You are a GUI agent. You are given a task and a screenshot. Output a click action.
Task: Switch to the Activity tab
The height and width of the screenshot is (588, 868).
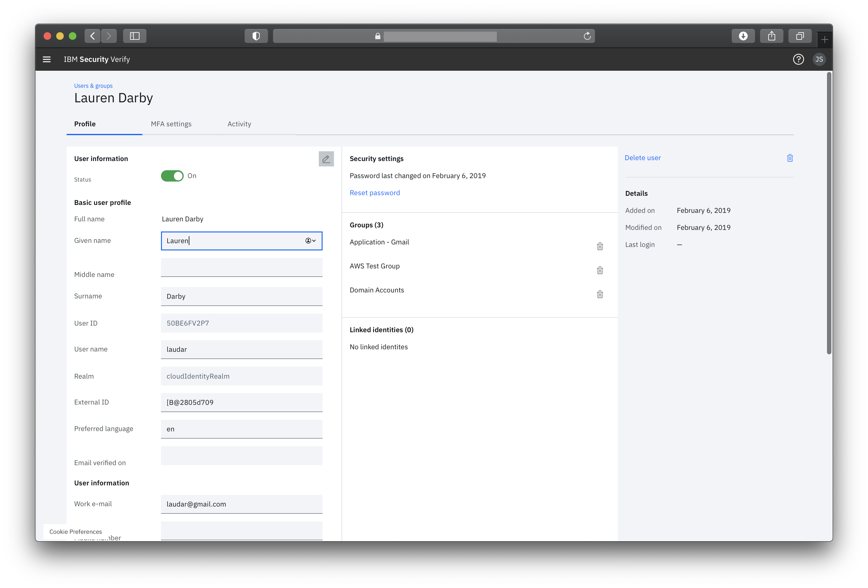239,124
